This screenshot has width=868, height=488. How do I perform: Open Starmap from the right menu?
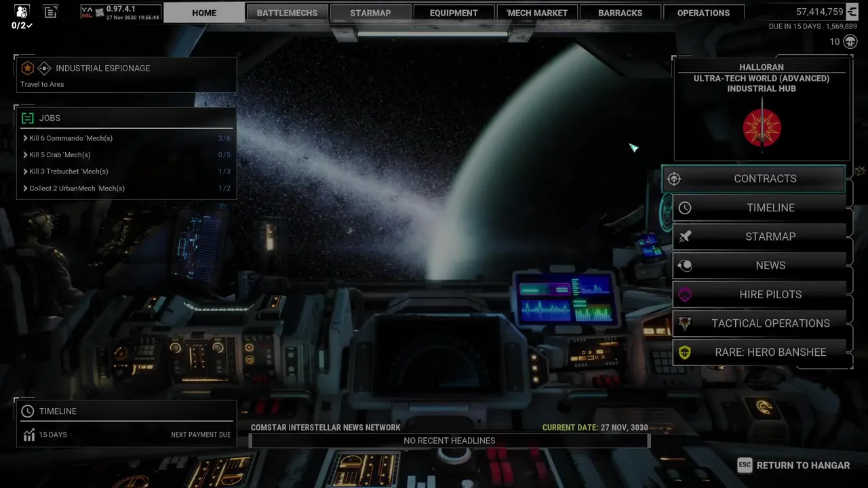pyautogui.click(x=759, y=237)
